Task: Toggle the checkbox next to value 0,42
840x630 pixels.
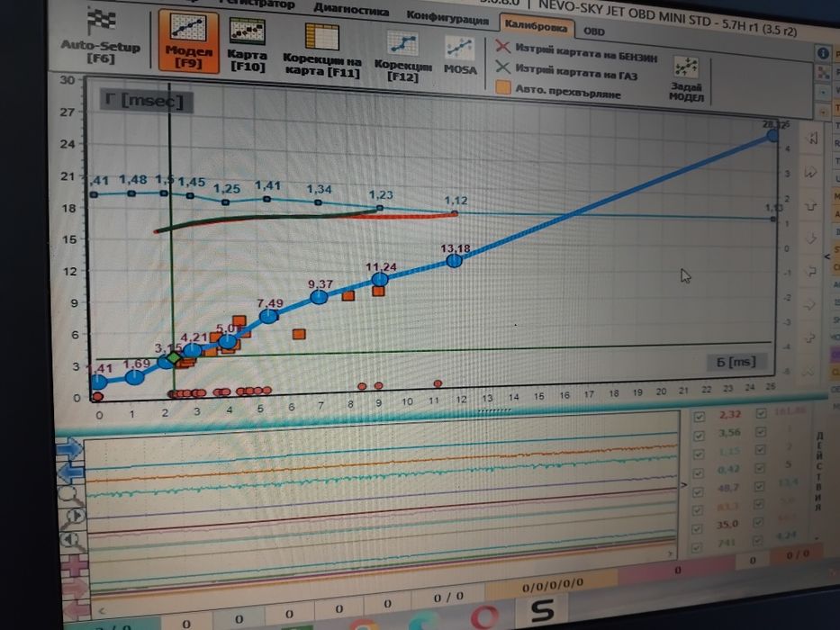Action: tap(698, 473)
